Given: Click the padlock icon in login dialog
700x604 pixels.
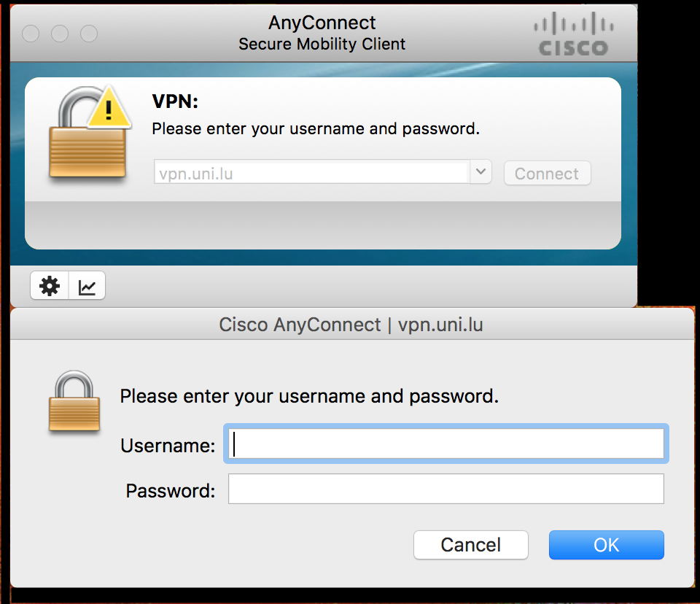Looking at the screenshot, I should (x=74, y=401).
